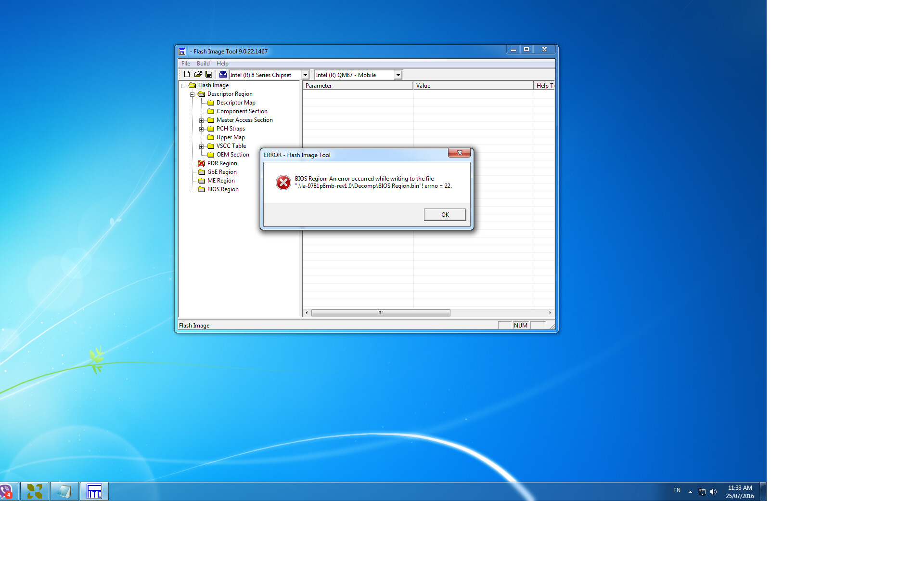Click the horizontal scrollbar right arrow
This screenshot has width=924, height=578.
[x=550, y=313]
